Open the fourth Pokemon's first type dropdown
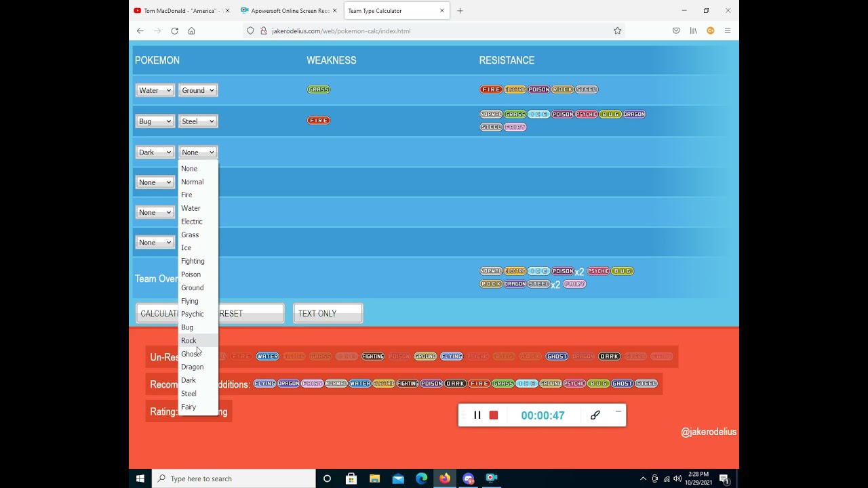This screenshot has width=868, height=488. click(155, 182)
